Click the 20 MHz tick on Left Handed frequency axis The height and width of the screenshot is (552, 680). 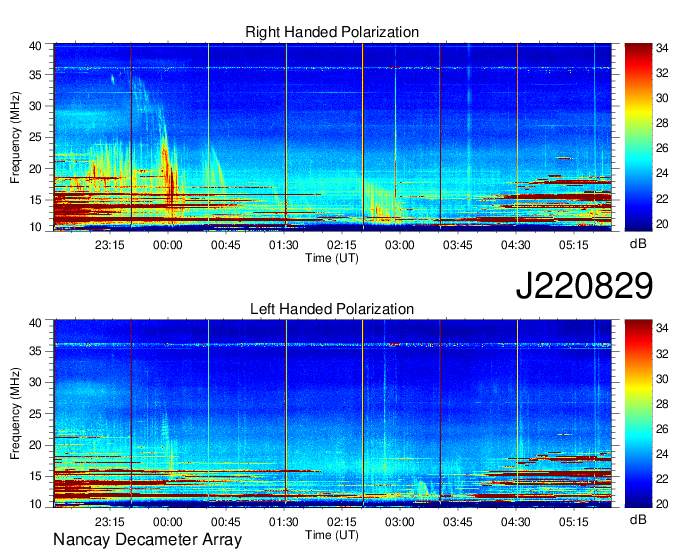click(x=35, y=445)
